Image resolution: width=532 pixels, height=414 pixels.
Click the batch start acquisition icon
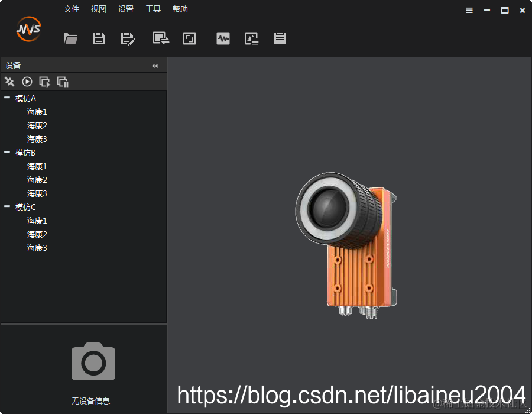click(45, 82)
